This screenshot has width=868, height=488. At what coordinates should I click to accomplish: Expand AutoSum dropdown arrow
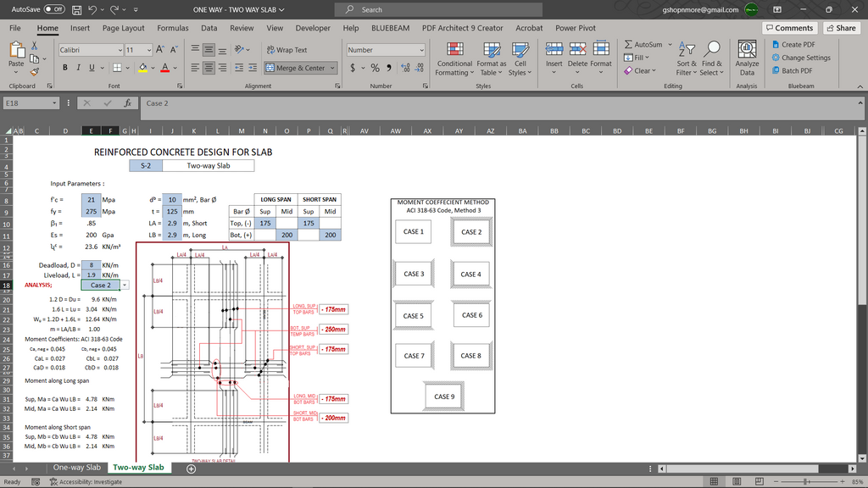coord(670,44)
